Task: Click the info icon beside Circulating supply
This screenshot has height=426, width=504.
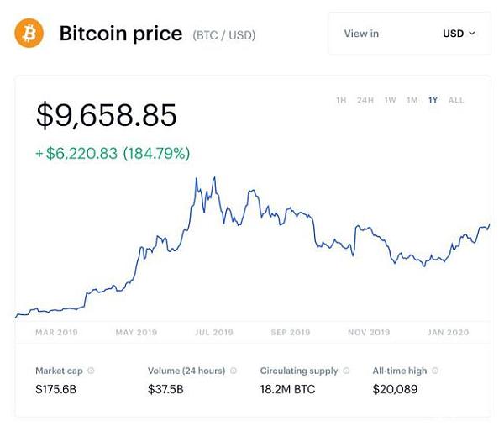Action: [346, 371]
